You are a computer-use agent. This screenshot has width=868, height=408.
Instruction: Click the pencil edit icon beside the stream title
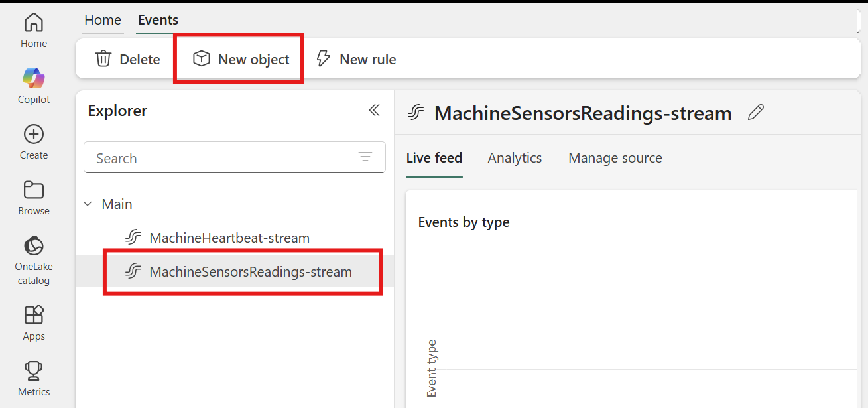coord(756,113)
